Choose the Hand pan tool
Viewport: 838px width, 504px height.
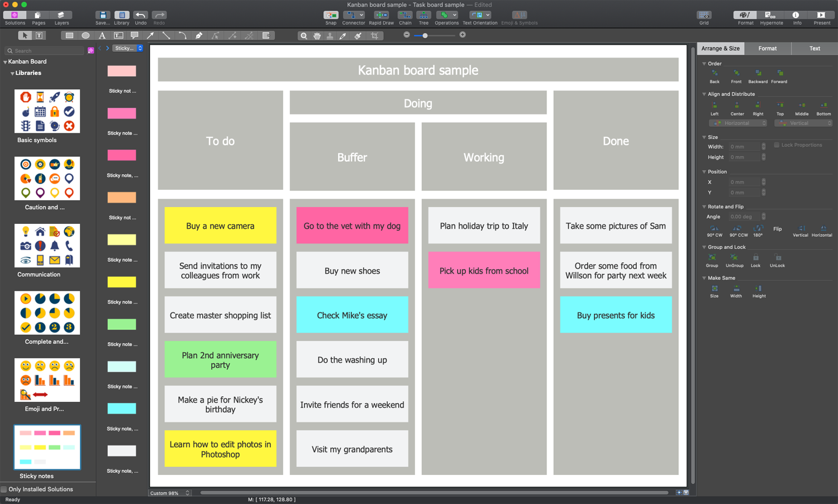[317, 36]
